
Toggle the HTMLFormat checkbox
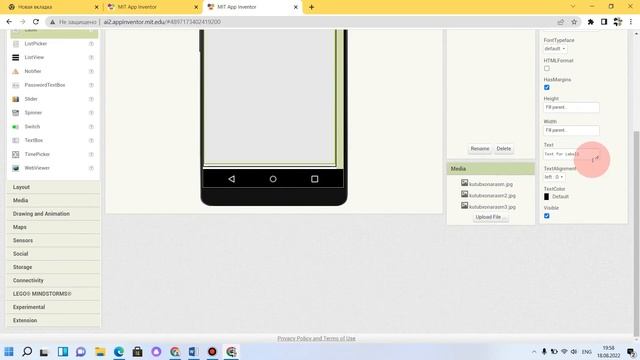tap(547, 68)
